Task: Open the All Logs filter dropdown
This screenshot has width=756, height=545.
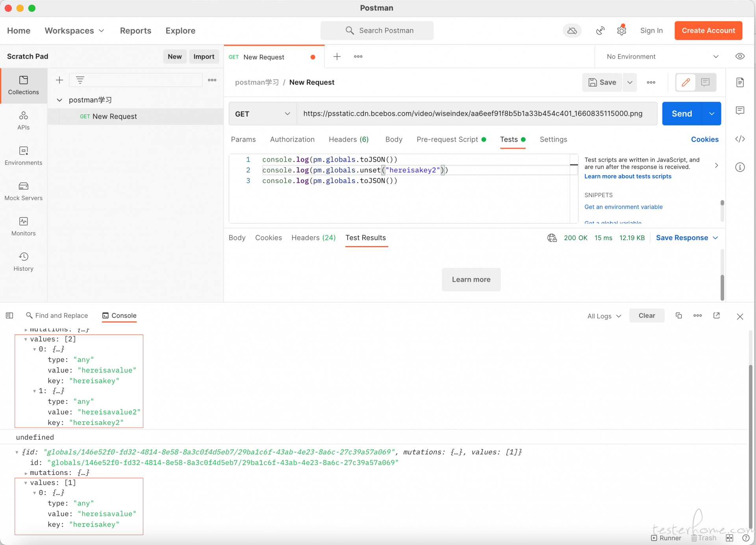Action: click(604, 316)
